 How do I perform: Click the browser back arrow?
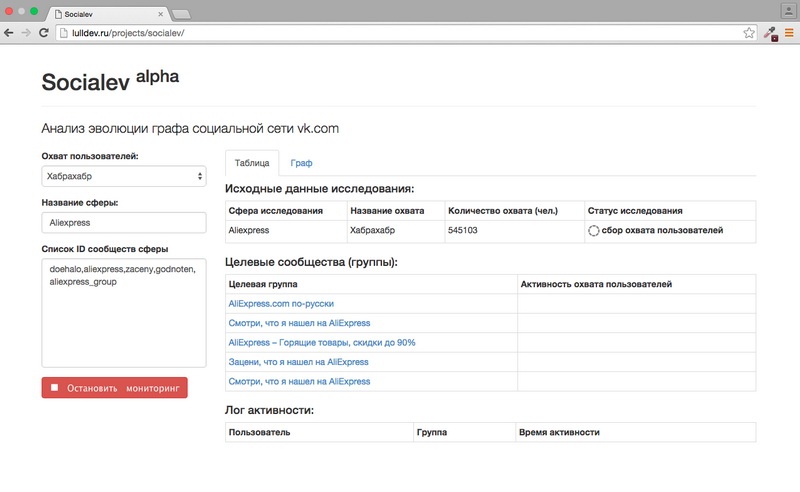(9, 33)
